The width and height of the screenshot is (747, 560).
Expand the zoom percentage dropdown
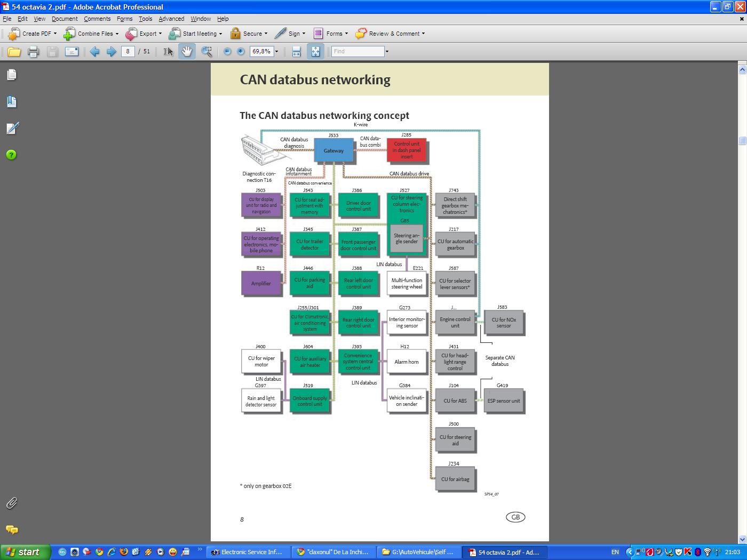pos(276,52)
